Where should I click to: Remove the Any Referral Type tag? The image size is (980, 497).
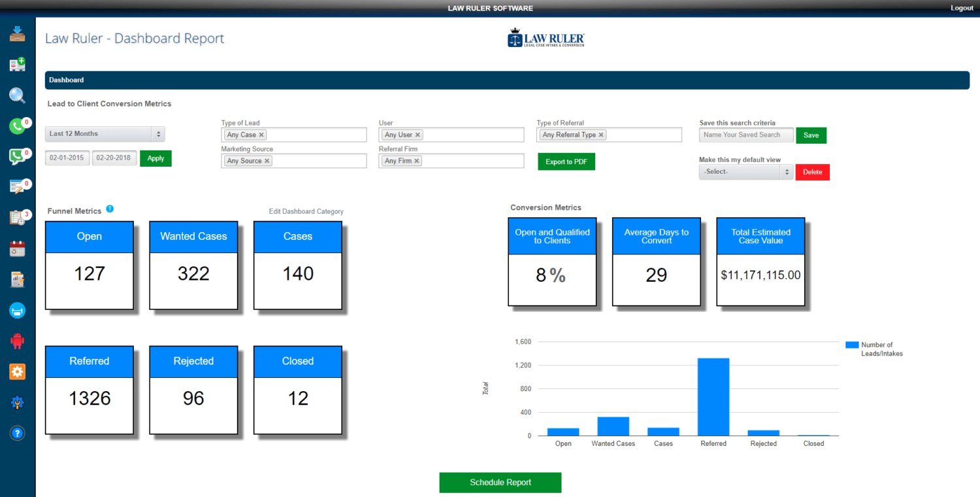click(601, 135)
